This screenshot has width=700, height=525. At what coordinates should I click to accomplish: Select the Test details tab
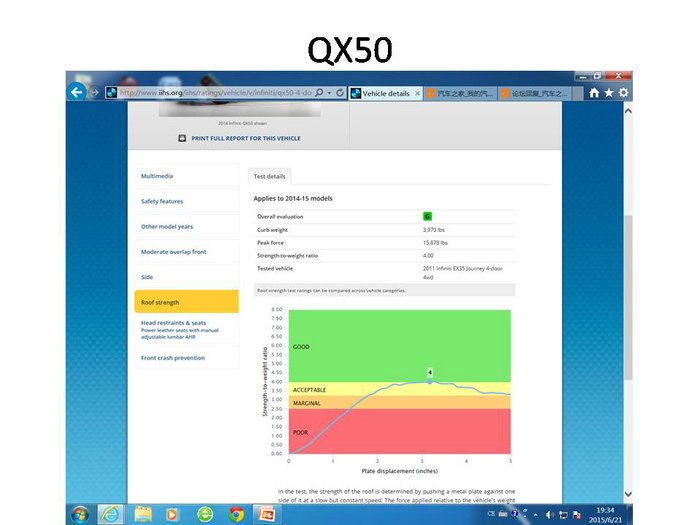pos(269,176)
